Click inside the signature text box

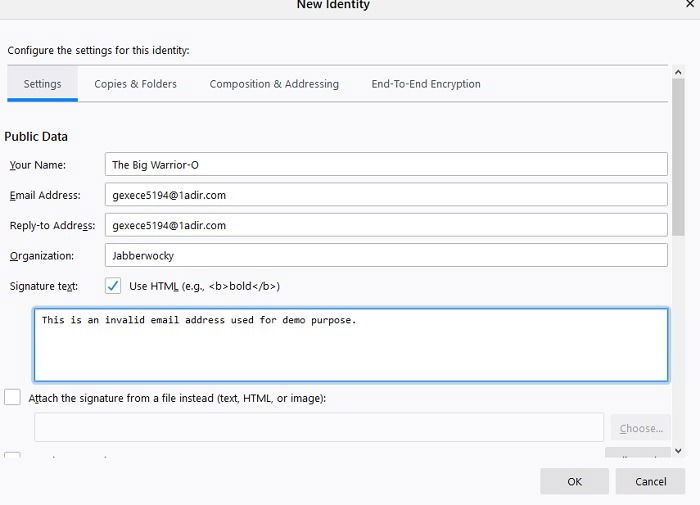tap(350, 345)
